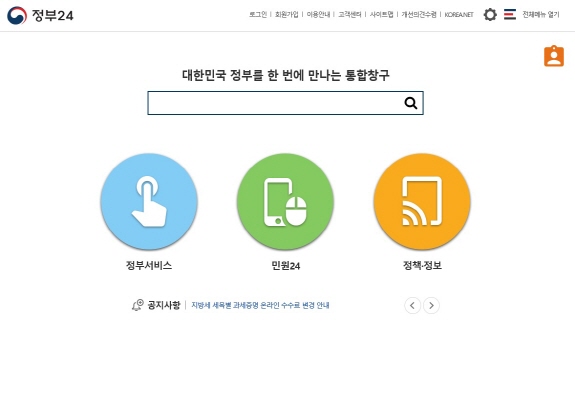Image resolution: width=575 pixels, height=398 pixels.
Task: Click the 정책·정보 text label
Action: [422, 265]
